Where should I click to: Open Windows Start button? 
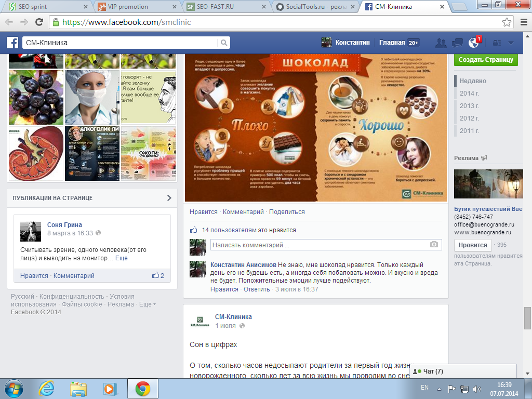pos(14,389)
